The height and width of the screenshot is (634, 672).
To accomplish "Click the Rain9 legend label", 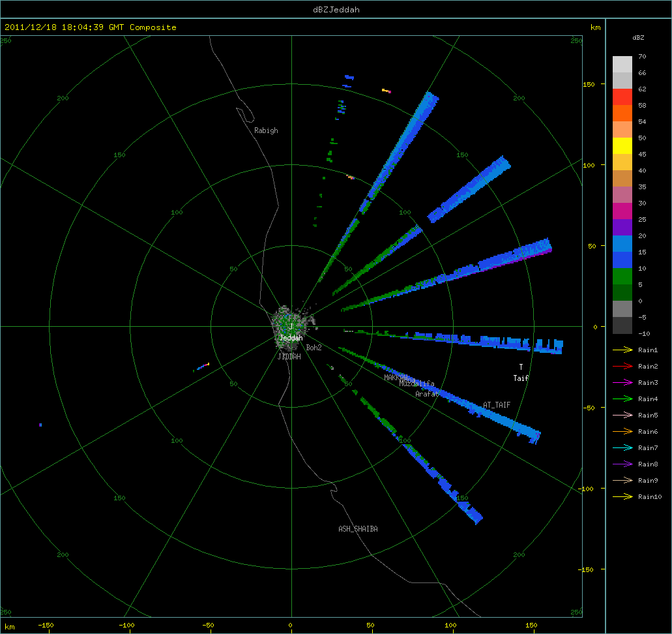I will [x=648, y=481].
